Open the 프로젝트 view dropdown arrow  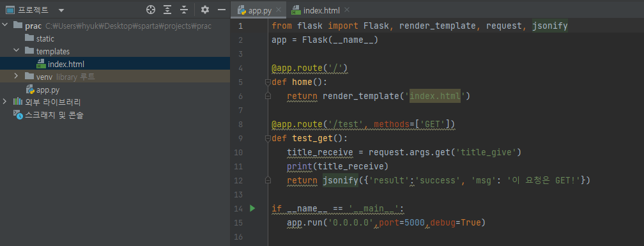pos(61,10)
